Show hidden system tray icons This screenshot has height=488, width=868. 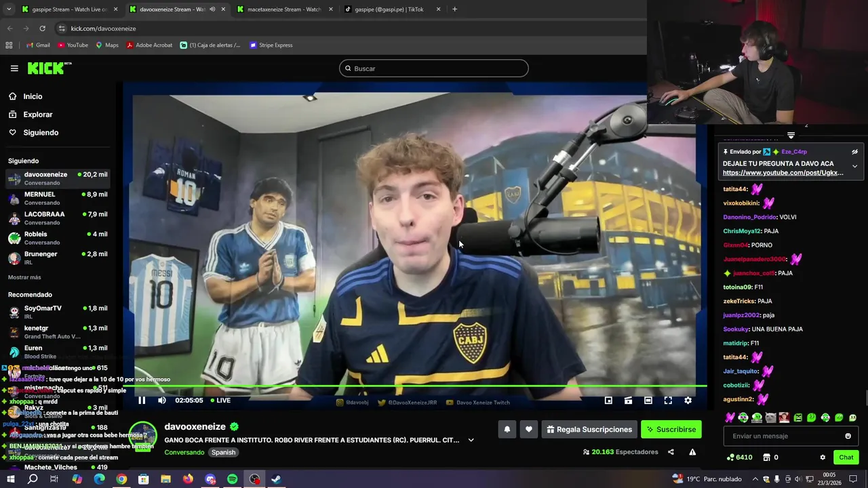[x=755, y=479]
